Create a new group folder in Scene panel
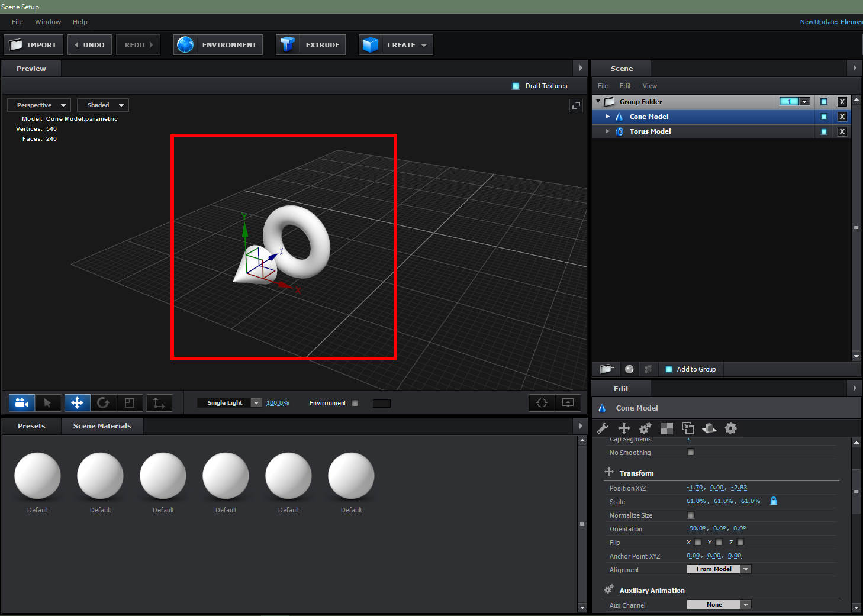The height and width of the screenshot is (616, 863). click(606, 369)
